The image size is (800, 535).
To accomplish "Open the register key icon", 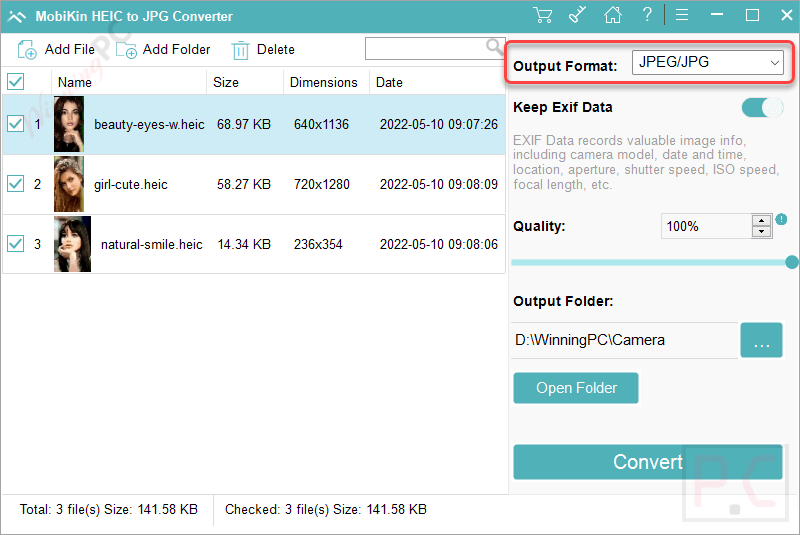I will pyautogui.click(x=578, y=15).
